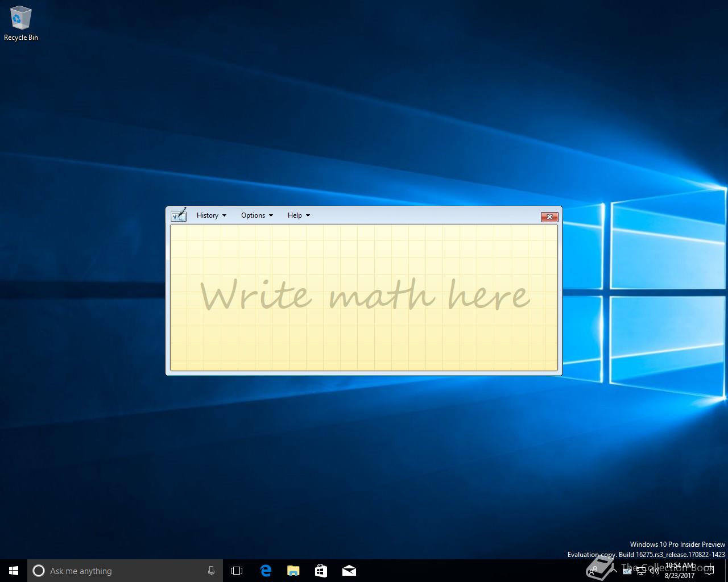Expand the Options dropdown arrow

[271, 215]
